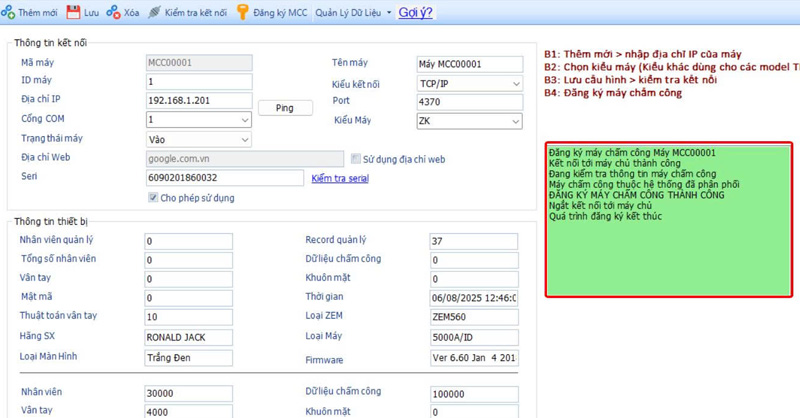This screenshot has height=418, width=800.
Task: Click the Lưu floppy disk icon
Action: coord(73,12)
